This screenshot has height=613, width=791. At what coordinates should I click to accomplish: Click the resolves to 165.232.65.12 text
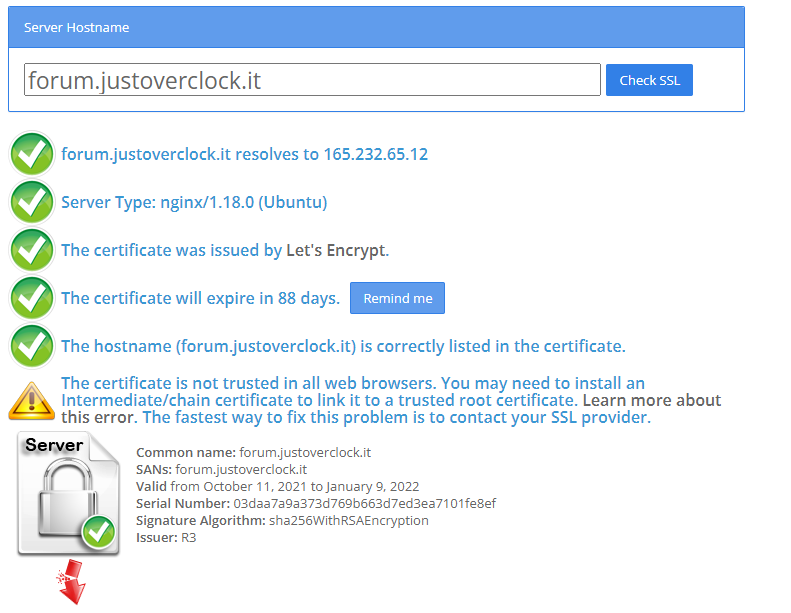pyautogui.click(x=332, y=154)
